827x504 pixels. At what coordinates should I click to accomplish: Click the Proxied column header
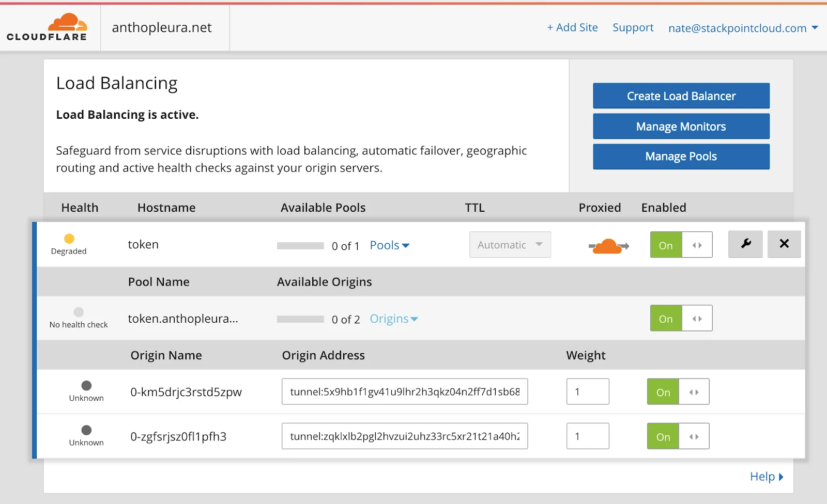click(x=600, y=208)
